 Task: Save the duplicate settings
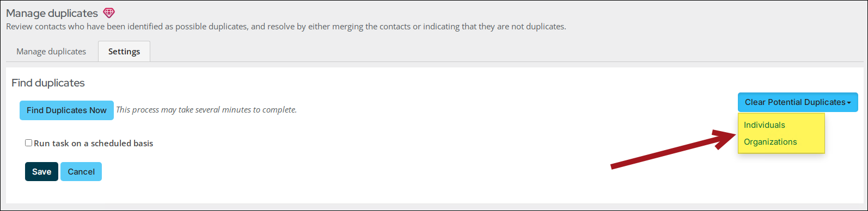(x=41, y=172)
